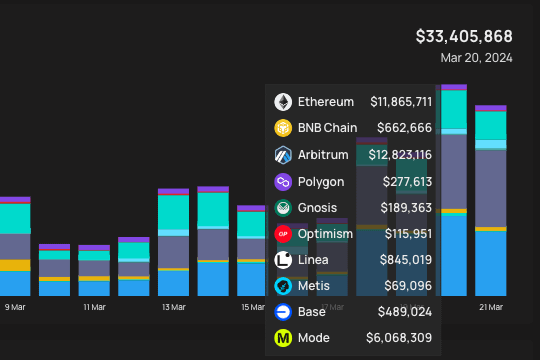Select the Base value $489,024

405,312
